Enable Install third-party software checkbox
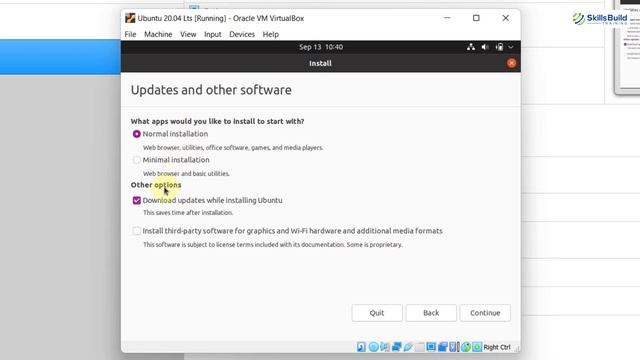640x360 pixels. tap(137, 231)
